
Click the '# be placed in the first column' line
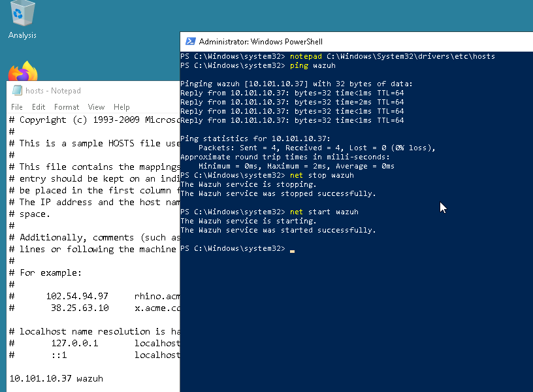95,190
